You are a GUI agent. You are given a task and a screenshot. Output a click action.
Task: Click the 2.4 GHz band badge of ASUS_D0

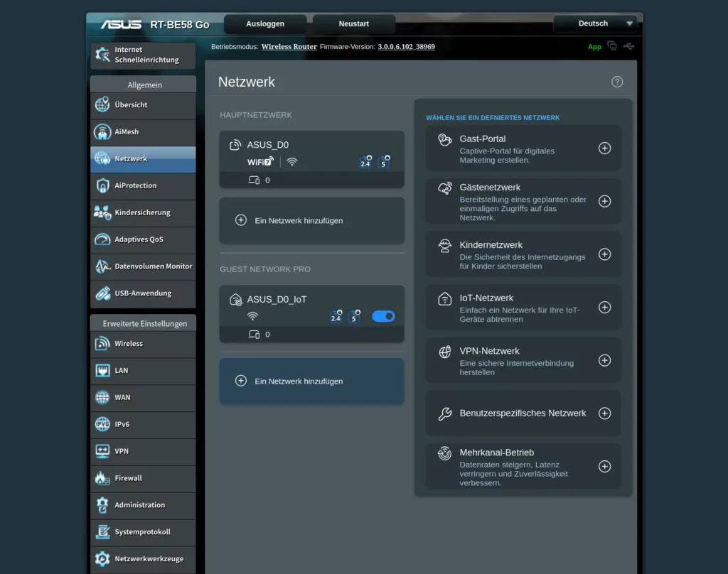(365, 163)
